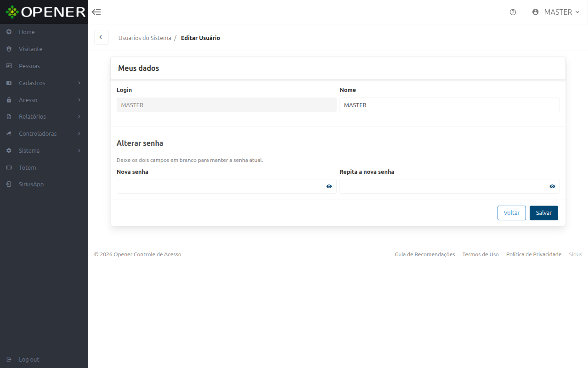This screenshot has width=588, height=368.
Task: Expand the Controladoras submenu chevron
Action: [x=79, y=133]
